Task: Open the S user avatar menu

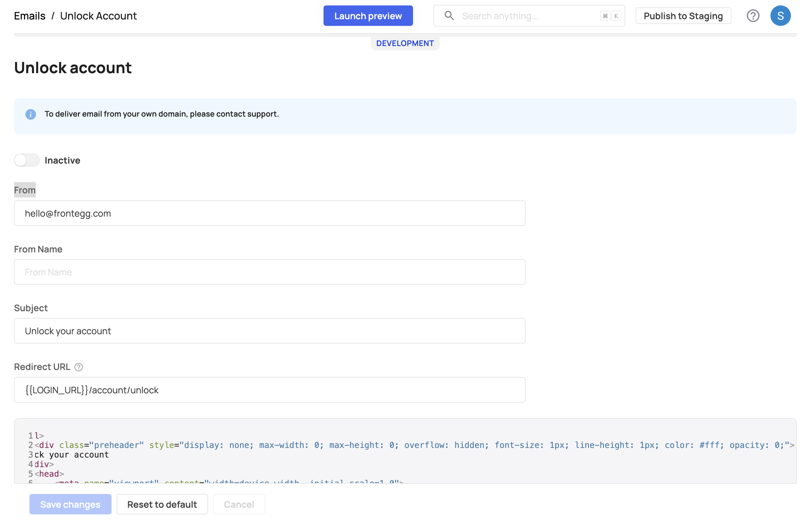Action: click(780, 16)
